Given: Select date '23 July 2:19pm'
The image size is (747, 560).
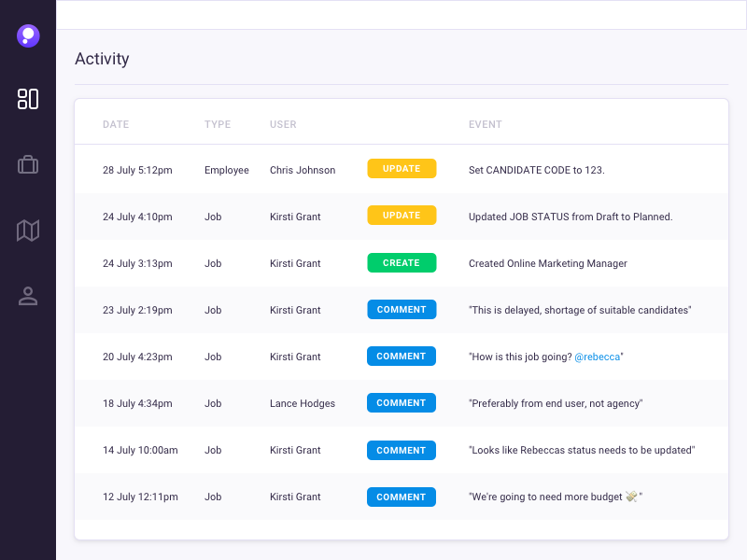Looking at the screenshot, I should (x=137, y=310).
